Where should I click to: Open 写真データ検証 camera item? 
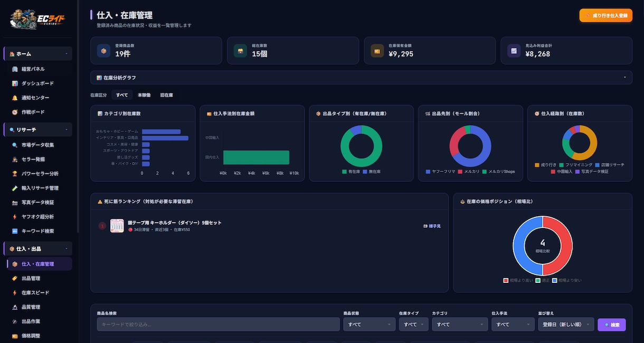tap(38, 202)
